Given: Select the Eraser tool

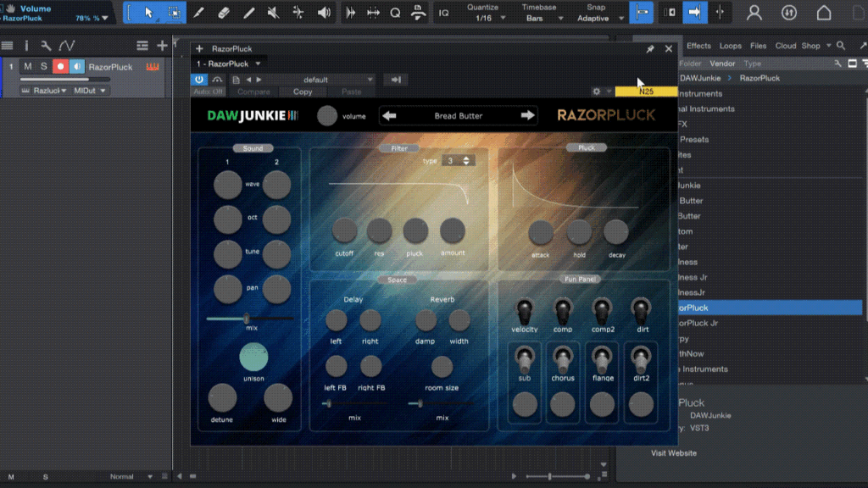Looking at the screenshot, I should [x=224, y=13].
